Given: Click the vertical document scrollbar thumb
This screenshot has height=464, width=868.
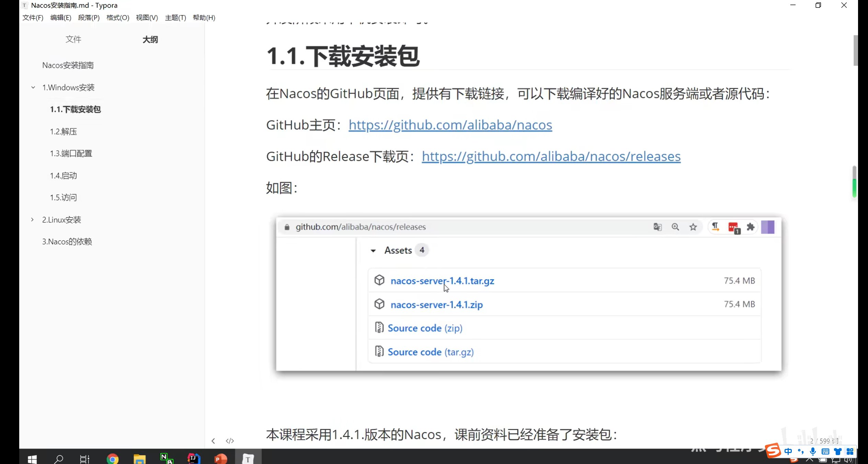Looking at the screenshot, I should (x=855, y=50).
